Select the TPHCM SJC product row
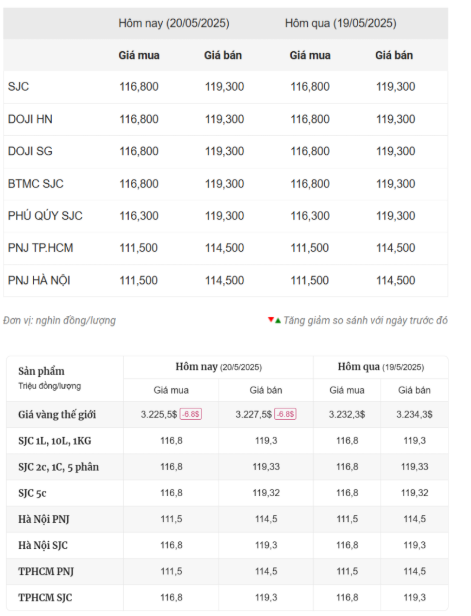Screen dimensions: 471x616 227,598
